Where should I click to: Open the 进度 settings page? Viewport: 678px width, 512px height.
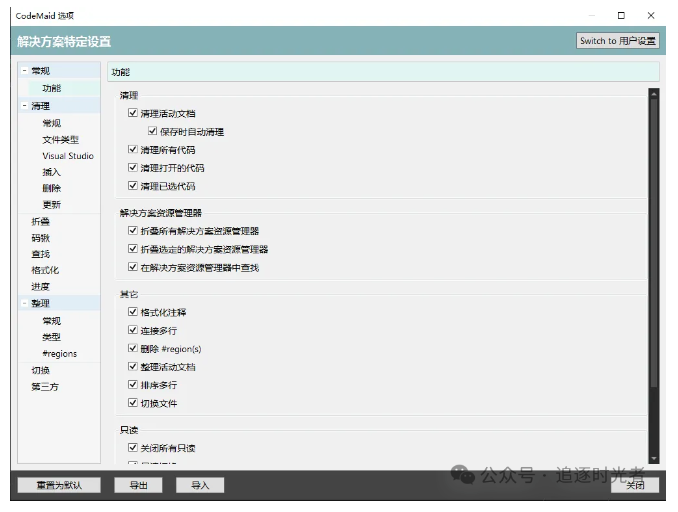point(41,286)
